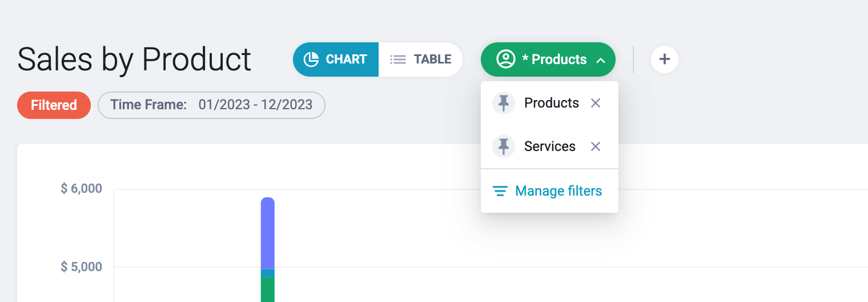Viewport: 868px width, 302px height.
Task: Remove the Products saved filter
Action: click(x=596, y=103)
